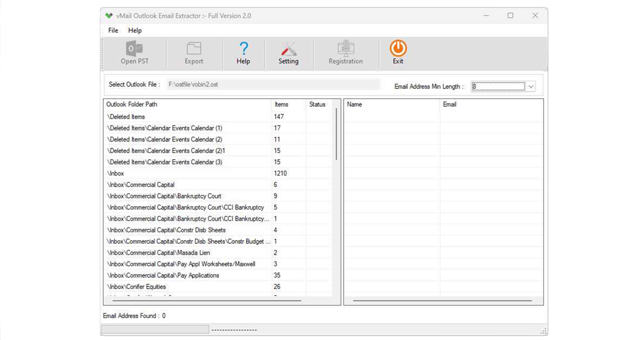This screenshot has height=340, width=644.
Task: Select the \Inbox\Conifer Equities row
Action: pyautogui.click(x=218, y=287)
